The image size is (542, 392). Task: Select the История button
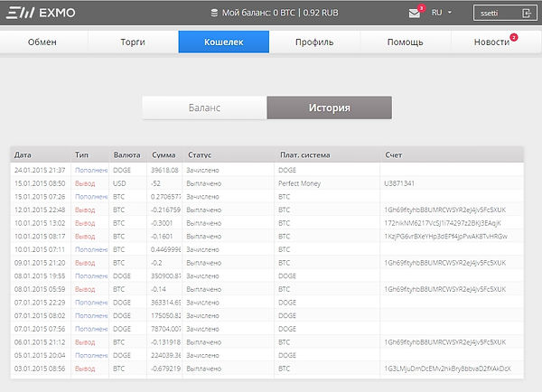tap(330, 107)
